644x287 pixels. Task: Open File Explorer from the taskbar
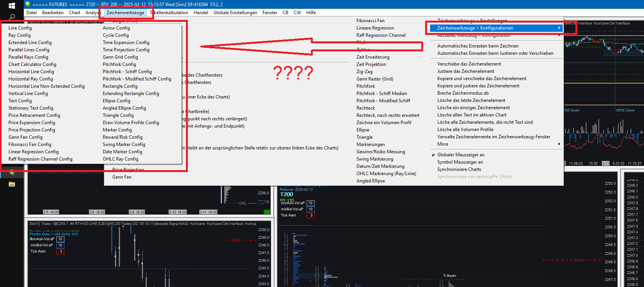[x=12, y=184]
